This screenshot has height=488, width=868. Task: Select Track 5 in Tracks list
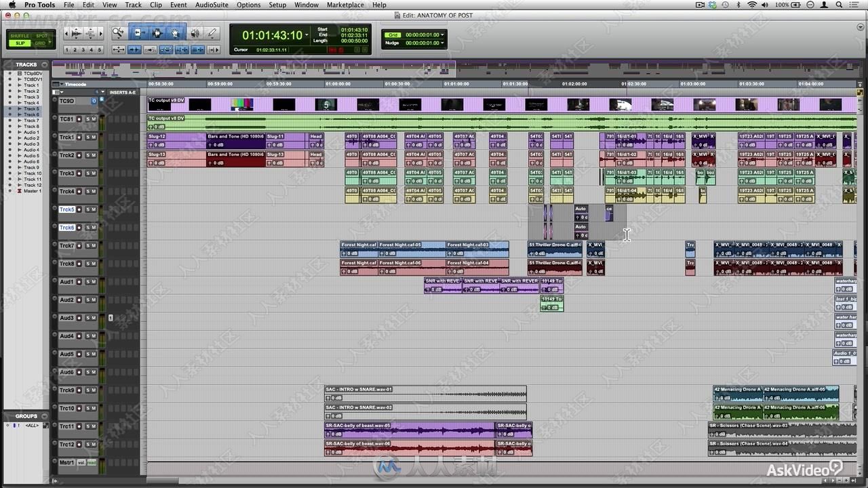pos(31,109)
